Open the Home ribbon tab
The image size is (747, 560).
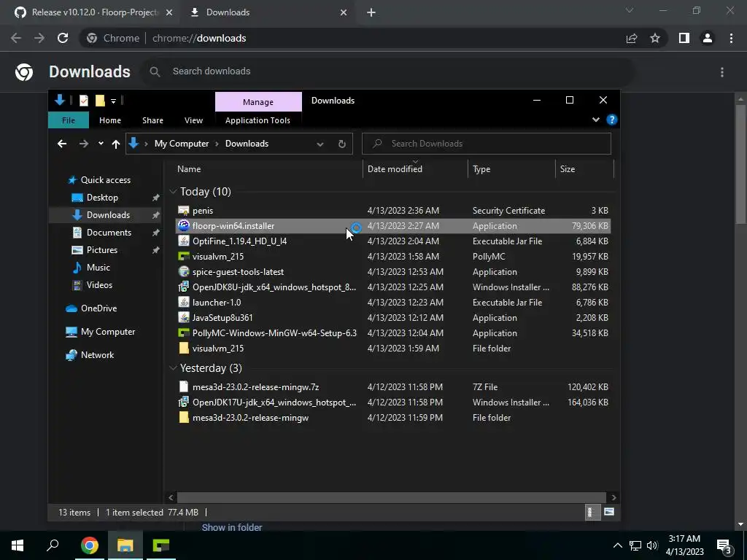(x=110, y=120)
